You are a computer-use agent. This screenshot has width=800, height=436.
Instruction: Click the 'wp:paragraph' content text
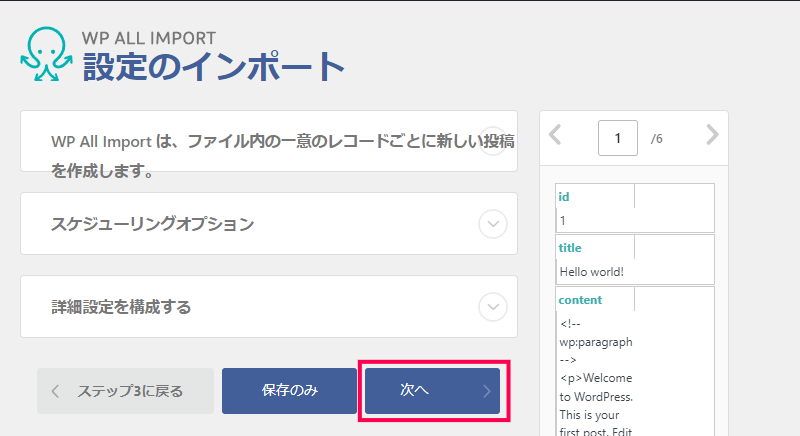point(596,342)
